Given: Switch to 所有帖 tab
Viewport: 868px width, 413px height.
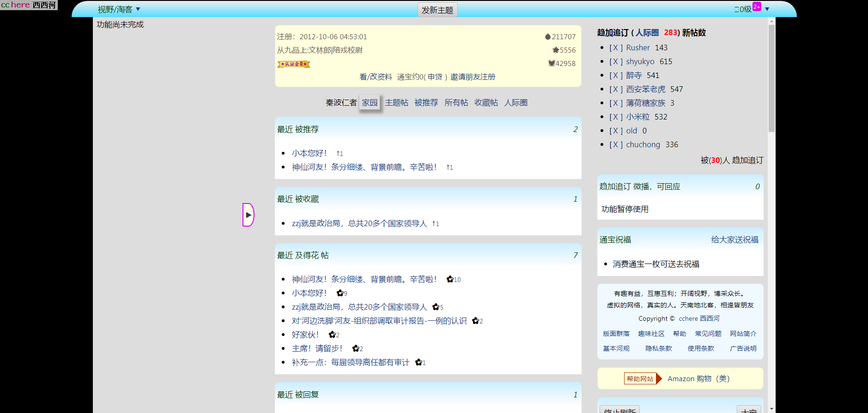Looking at the screenshot, I should pos(456,102).
